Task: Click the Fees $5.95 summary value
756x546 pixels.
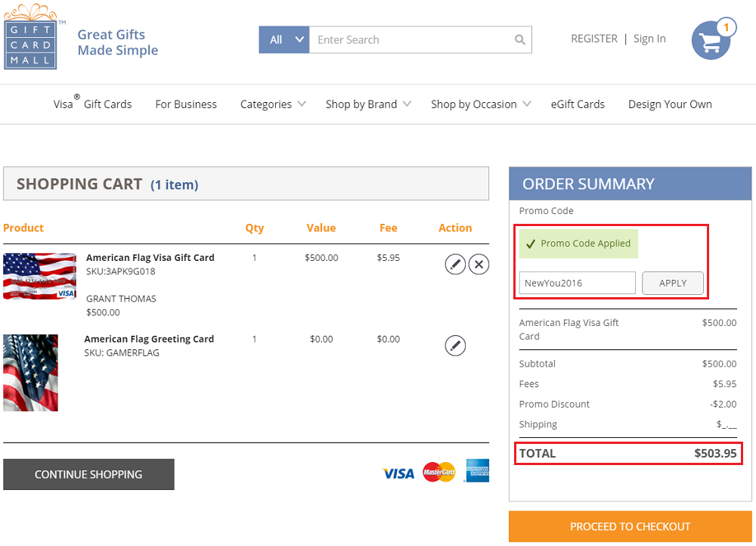Action: [x=725, y=384]
